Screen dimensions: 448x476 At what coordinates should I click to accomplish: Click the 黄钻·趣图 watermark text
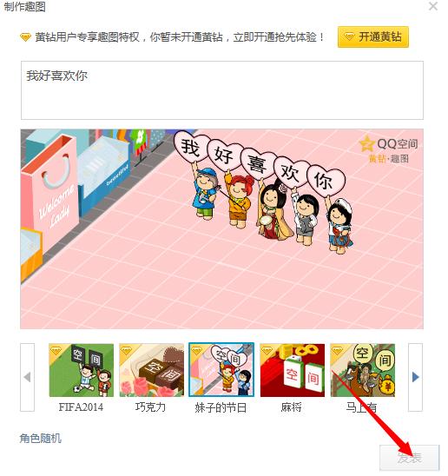pos(388,158)
